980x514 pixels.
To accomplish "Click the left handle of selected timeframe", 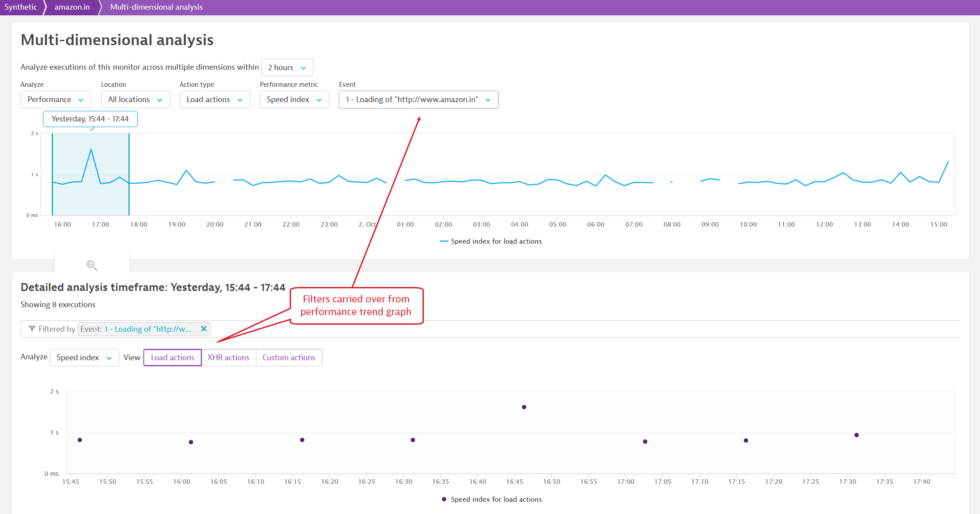I will pyautogui.click(x=52, y=174).
